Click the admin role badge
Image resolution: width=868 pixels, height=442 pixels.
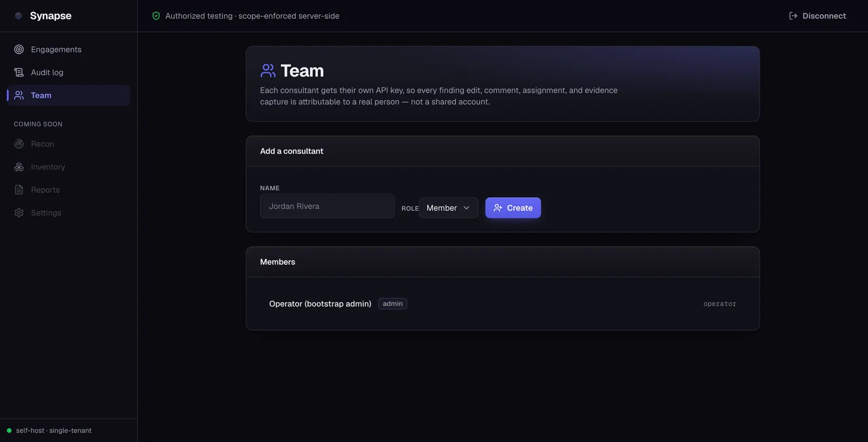[x=393, y=304]
